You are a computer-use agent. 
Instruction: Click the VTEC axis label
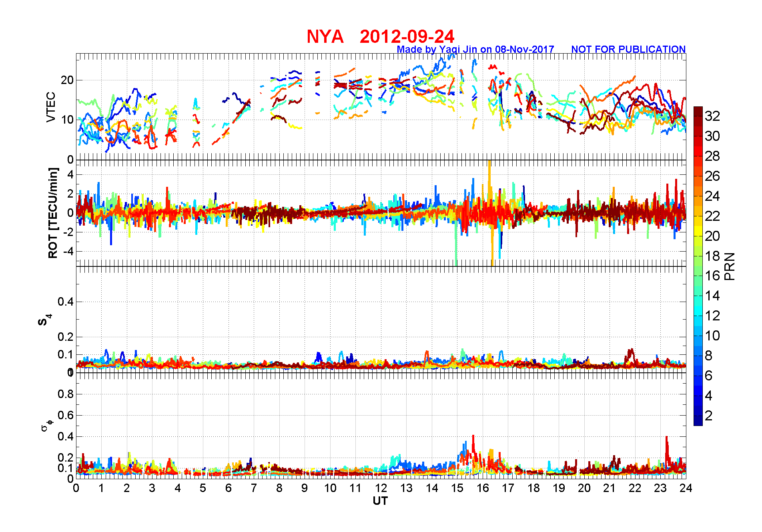(51, 107)
